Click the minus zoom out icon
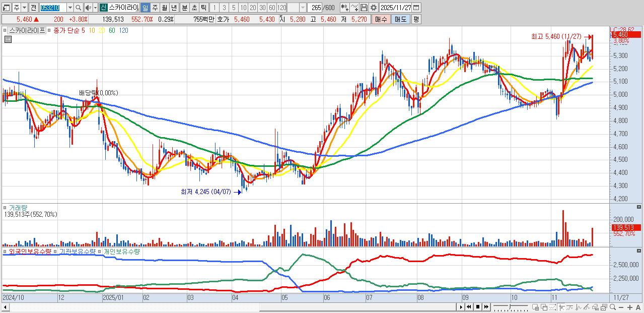 621,307
